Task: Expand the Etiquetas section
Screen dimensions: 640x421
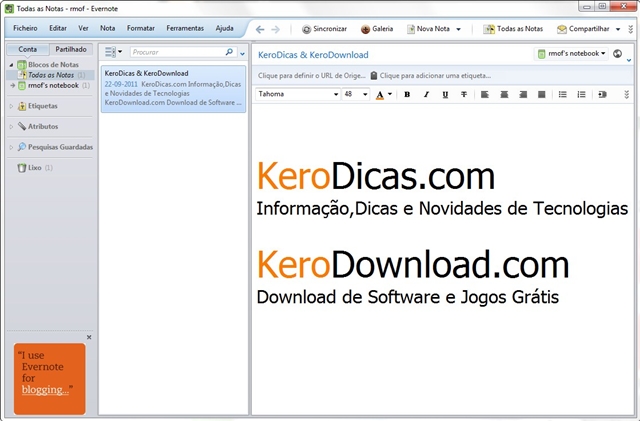Action: [x=11, y=106]
